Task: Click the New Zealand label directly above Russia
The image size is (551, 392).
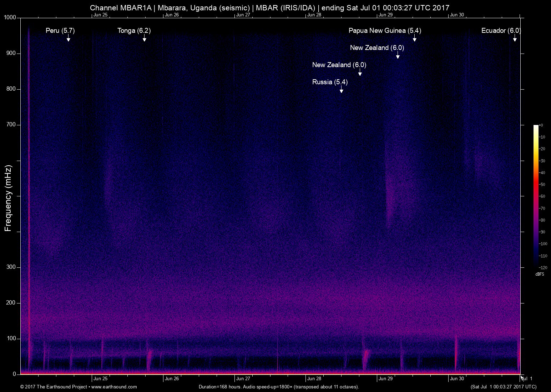Action: (x=339, y=65)
